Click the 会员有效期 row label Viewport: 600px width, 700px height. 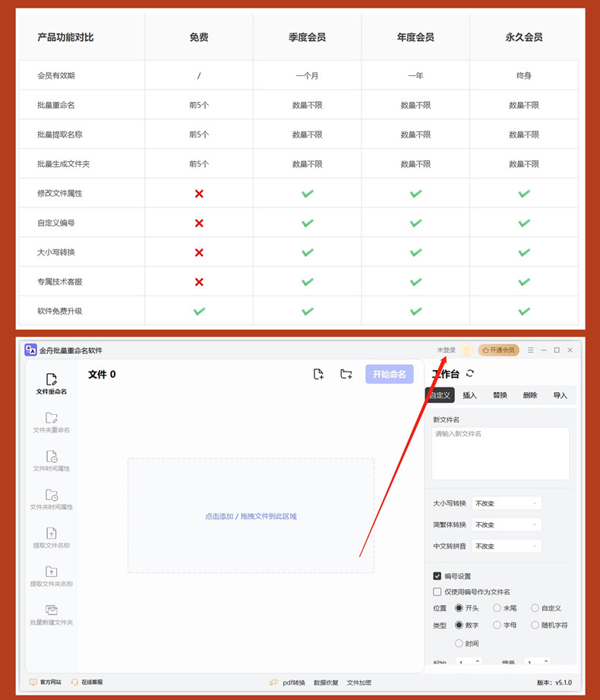56,75
